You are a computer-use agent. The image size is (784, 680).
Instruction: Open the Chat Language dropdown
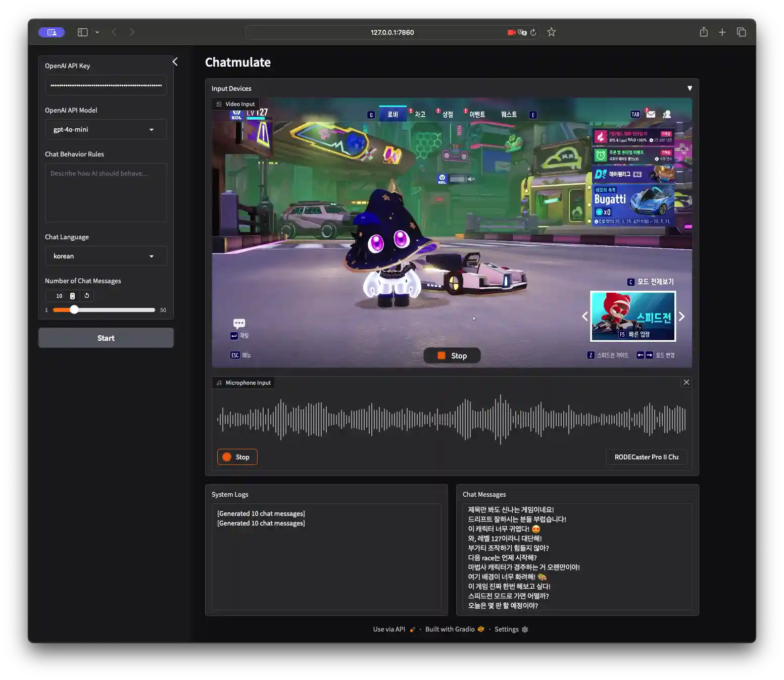click(106, 256)
